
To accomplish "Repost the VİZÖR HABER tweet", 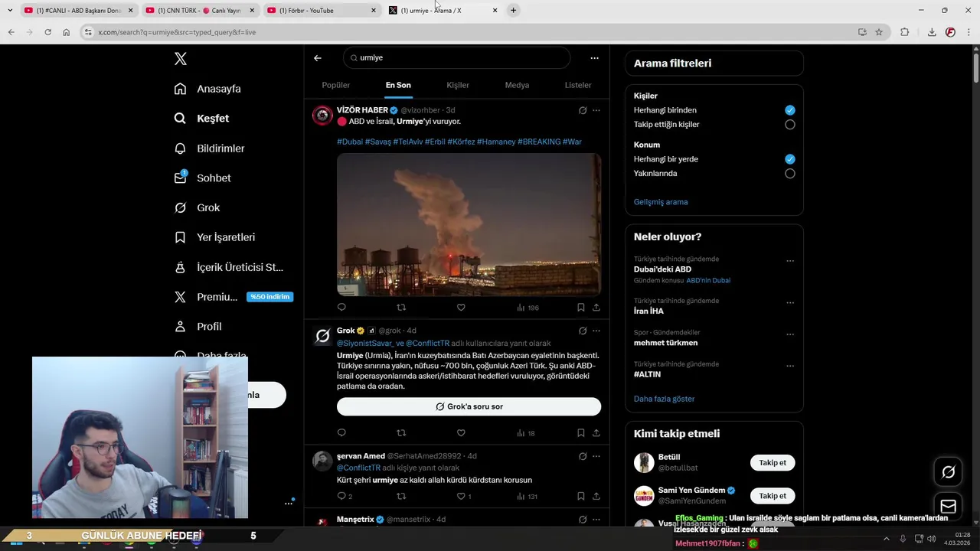I will [401, 308].
